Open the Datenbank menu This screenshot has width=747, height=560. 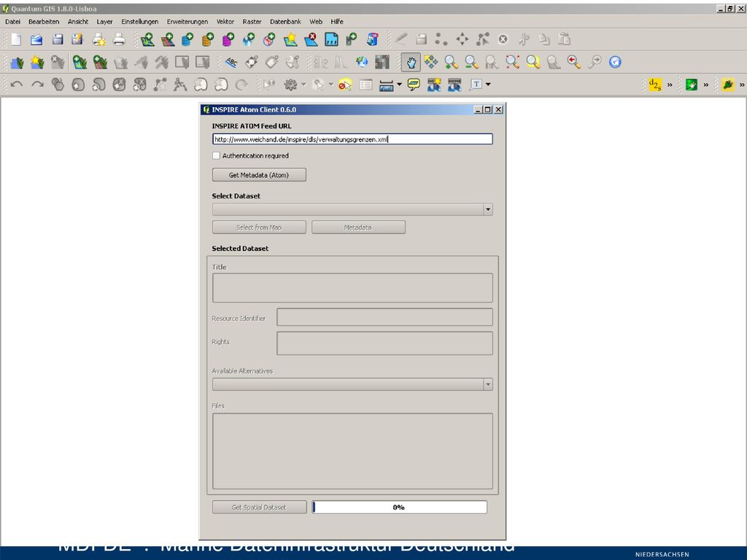pos(285,21)
